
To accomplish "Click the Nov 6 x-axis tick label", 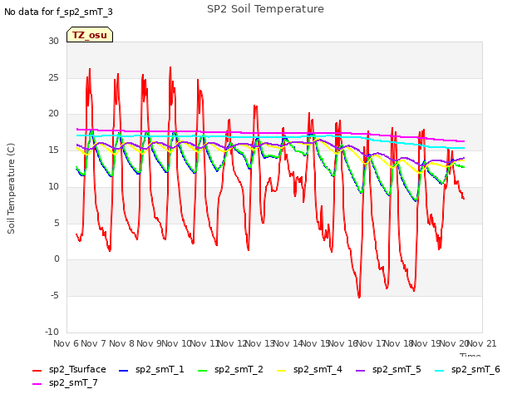I will [66, 343].
